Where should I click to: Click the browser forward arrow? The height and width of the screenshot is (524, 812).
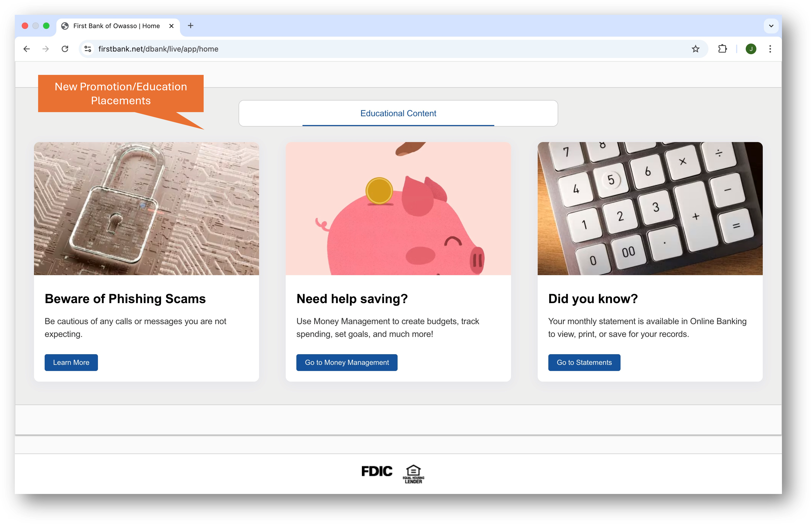point(46,49)
